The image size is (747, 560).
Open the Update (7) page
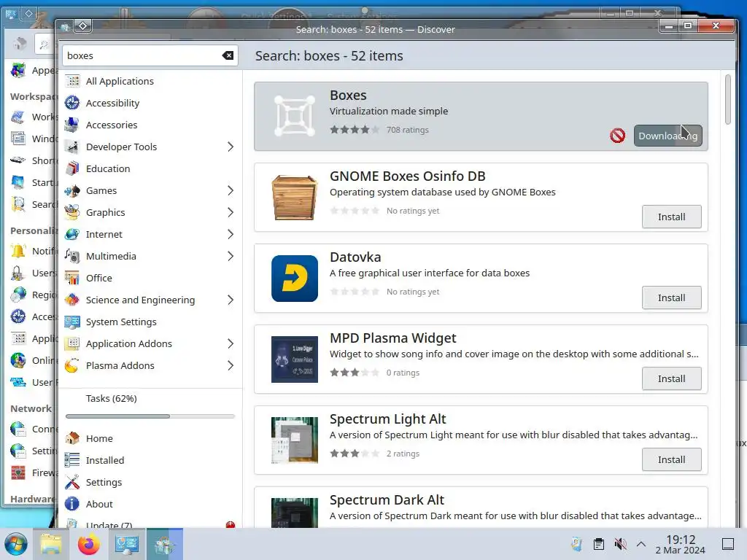150,524
